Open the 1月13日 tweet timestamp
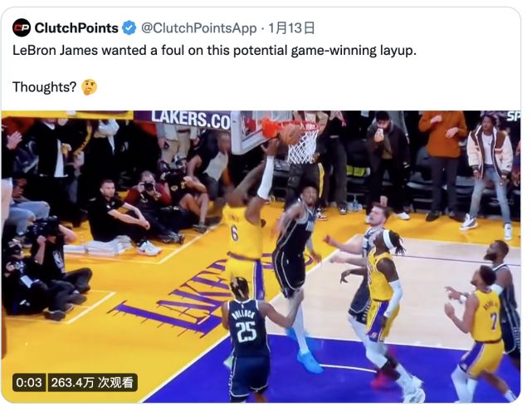Screen dimensions: 532x412 [291, 28]
